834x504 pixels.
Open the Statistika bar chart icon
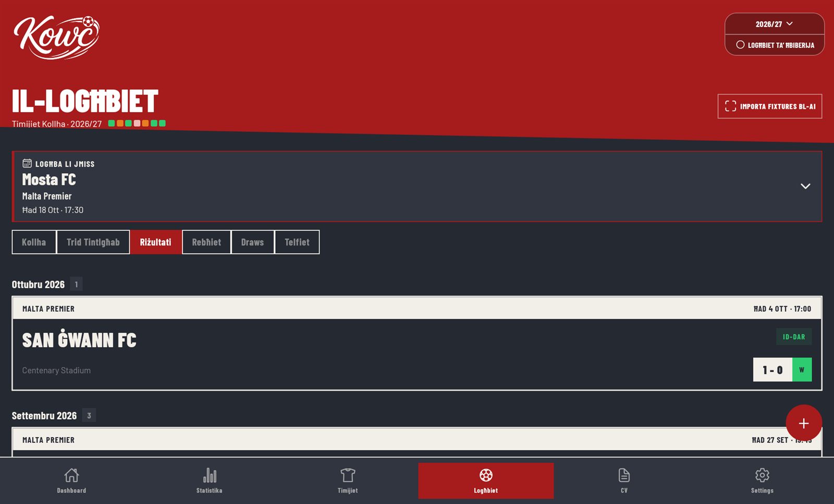tap(210, 475)
